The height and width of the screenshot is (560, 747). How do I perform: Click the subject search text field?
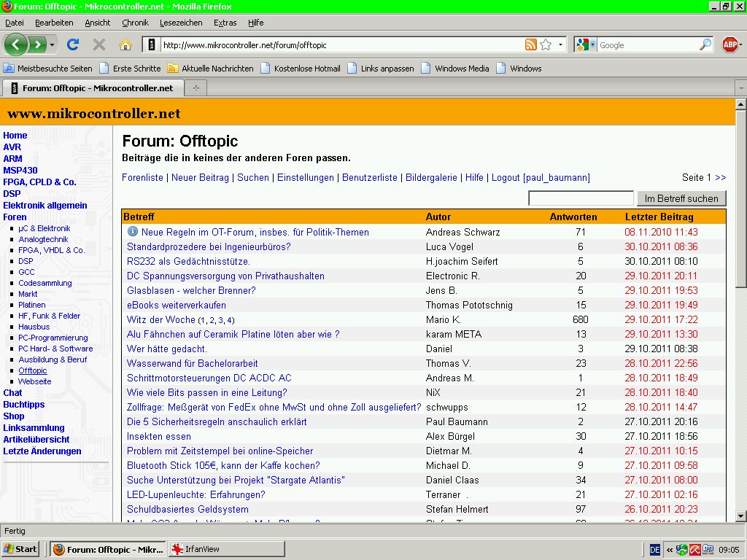point(581,198)
